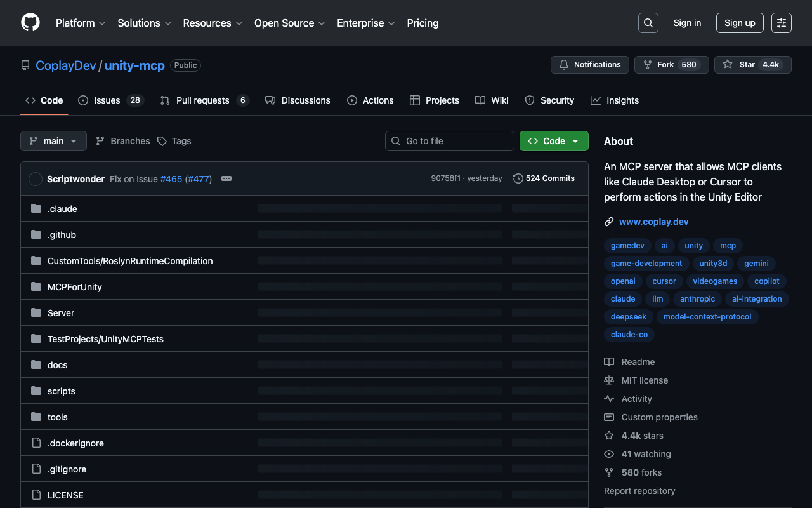This screenshot has height=508, width=812.
Task: Click the Go to file field
Action: (450, 141)
